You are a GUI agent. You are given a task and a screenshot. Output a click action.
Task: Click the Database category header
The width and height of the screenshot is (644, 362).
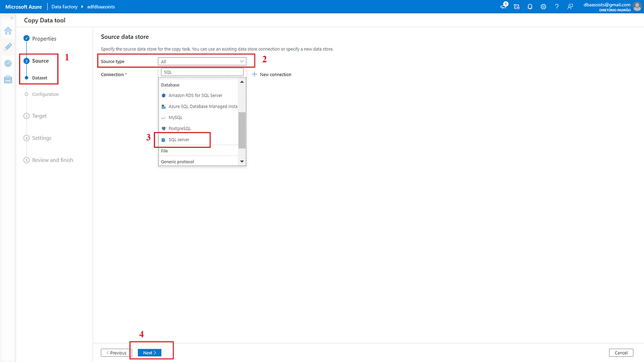170,85
